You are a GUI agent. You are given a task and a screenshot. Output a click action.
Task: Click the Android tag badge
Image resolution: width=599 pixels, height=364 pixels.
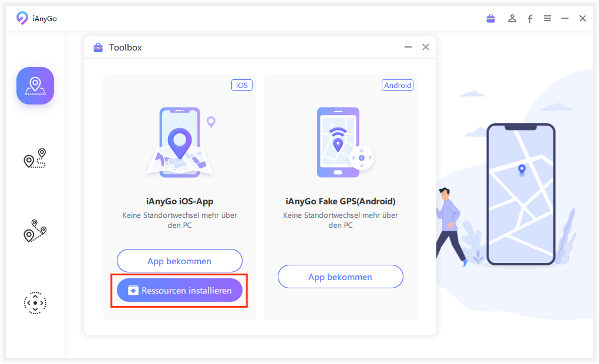point(398,85)
